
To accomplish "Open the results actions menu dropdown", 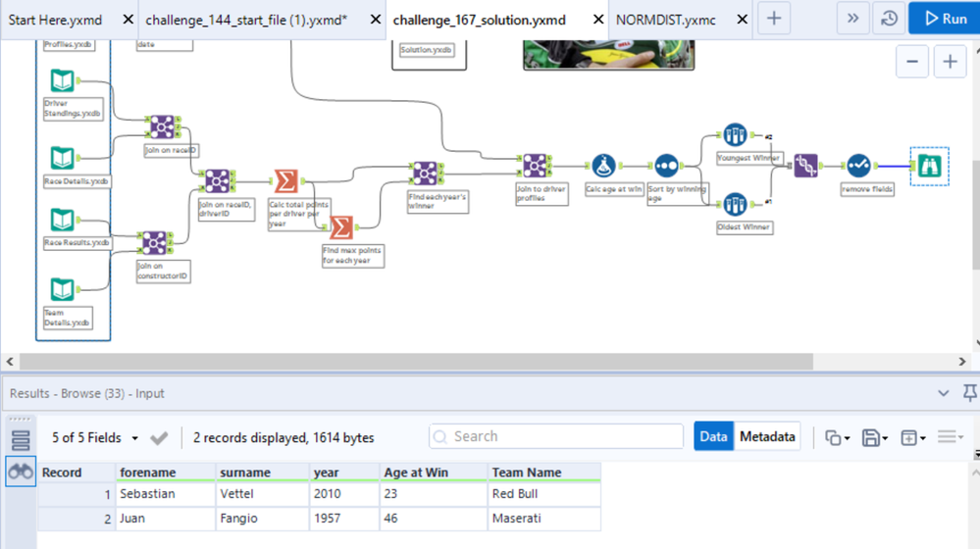I will (951, 437).
